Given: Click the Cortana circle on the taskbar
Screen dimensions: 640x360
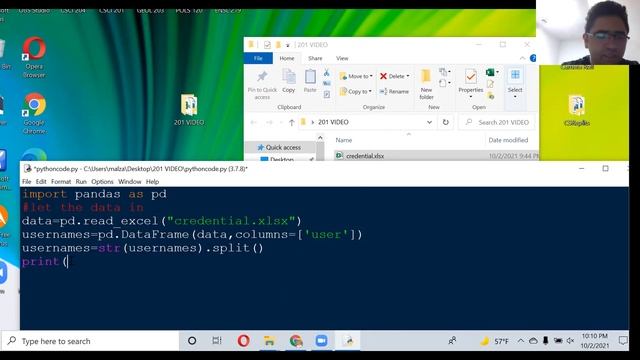Looking at the screenshot, I should (192, 340).
